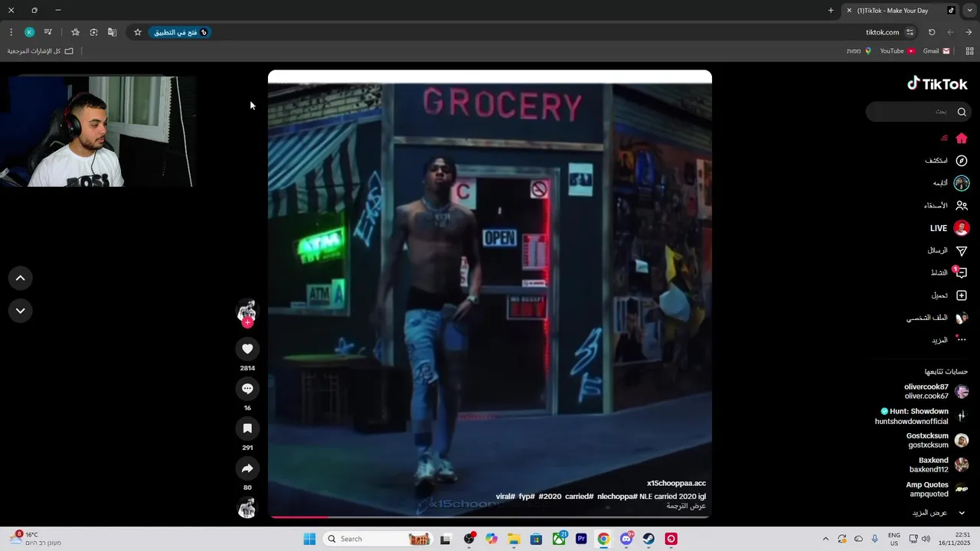
Task: Open the media control toolbar icon
Action: coord(47,32)
